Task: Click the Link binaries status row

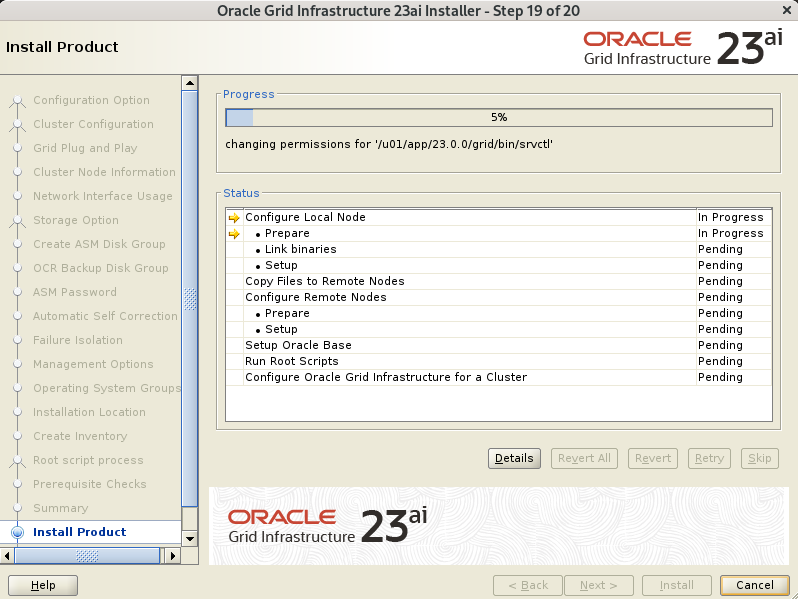Action: click(x=499, y=249)
